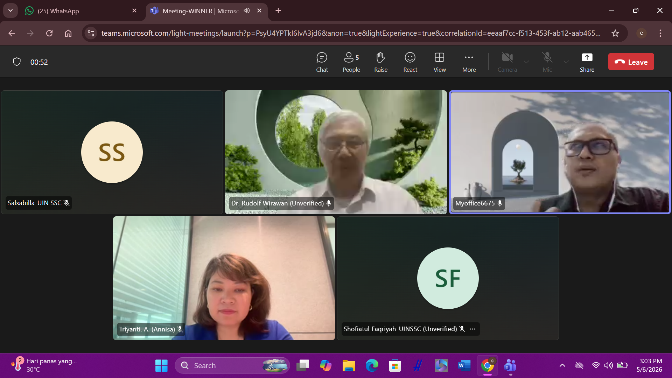The width and height of the screenshot is (672, 378).
Task: Open a new browser tab
Action: coord(278,11)
